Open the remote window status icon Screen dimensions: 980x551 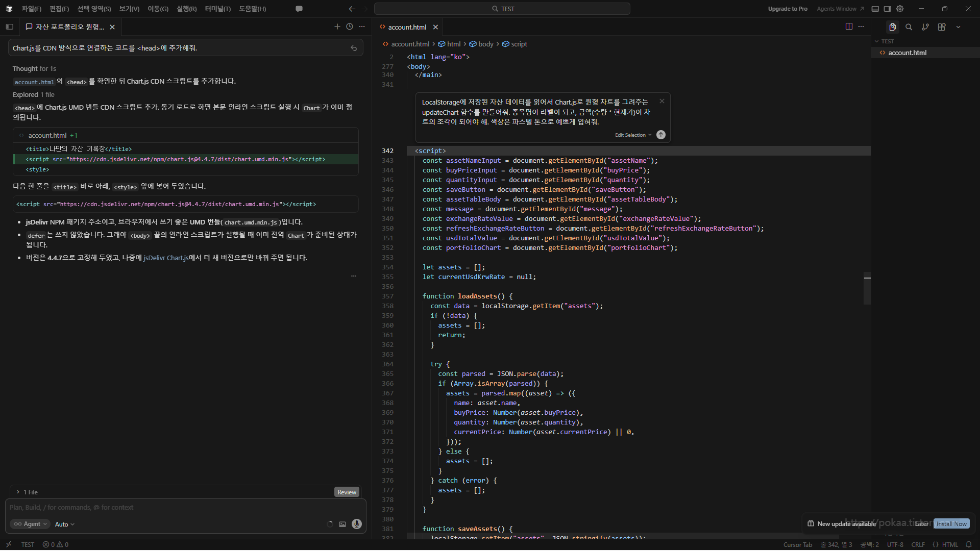pos(9,544)
